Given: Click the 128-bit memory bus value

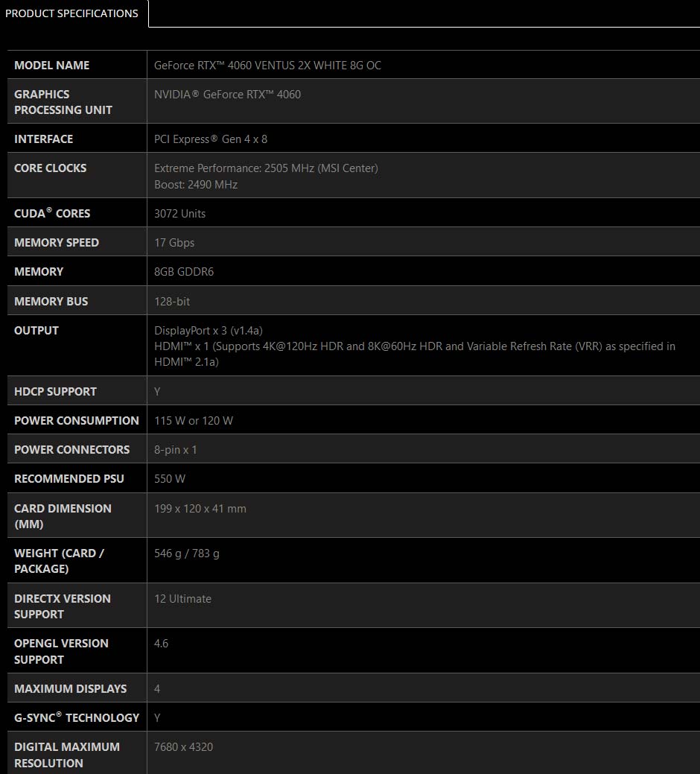Looking at the screenshot, I should pos(172,302).
